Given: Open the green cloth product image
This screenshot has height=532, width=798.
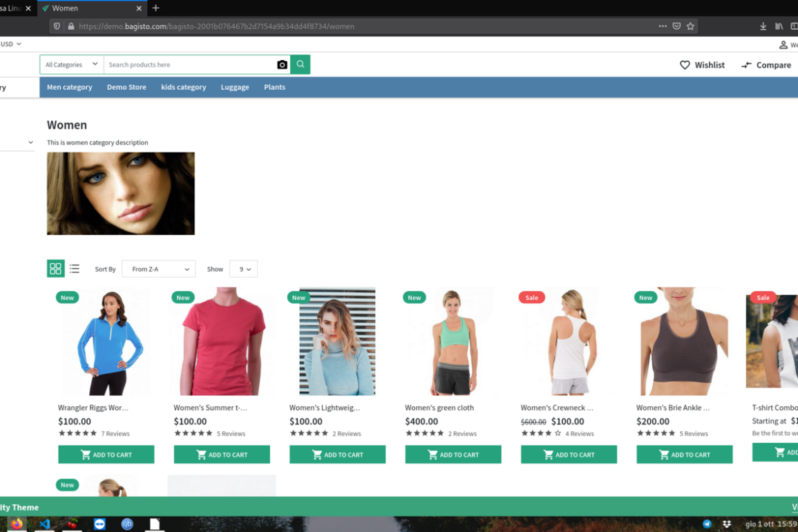Looking at the screenshot, I should 453,341.
